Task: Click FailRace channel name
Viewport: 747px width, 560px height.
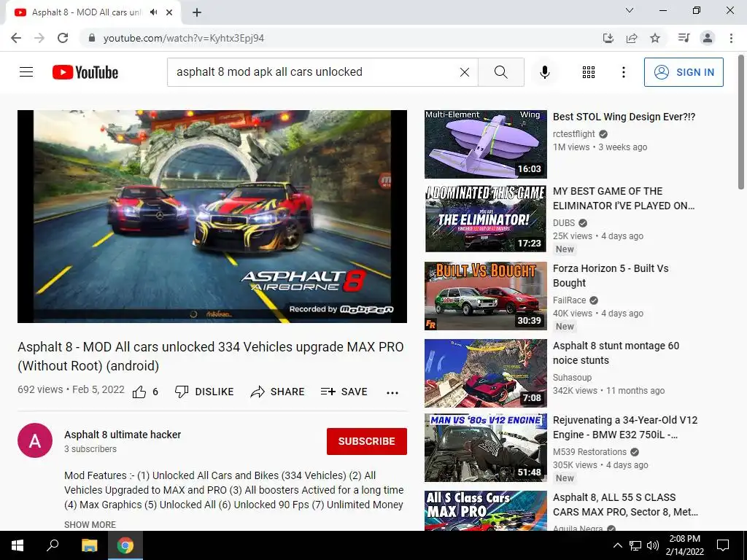Action: tap(569, 300)
